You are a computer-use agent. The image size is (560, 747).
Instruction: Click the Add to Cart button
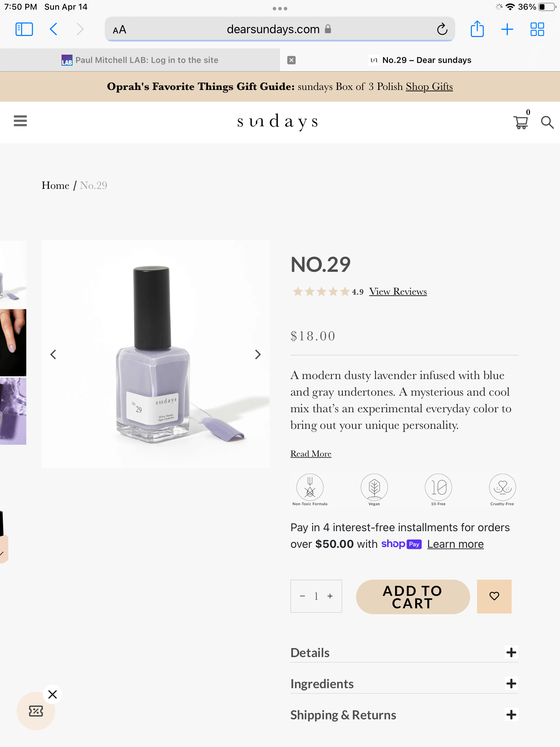(413, 597)
